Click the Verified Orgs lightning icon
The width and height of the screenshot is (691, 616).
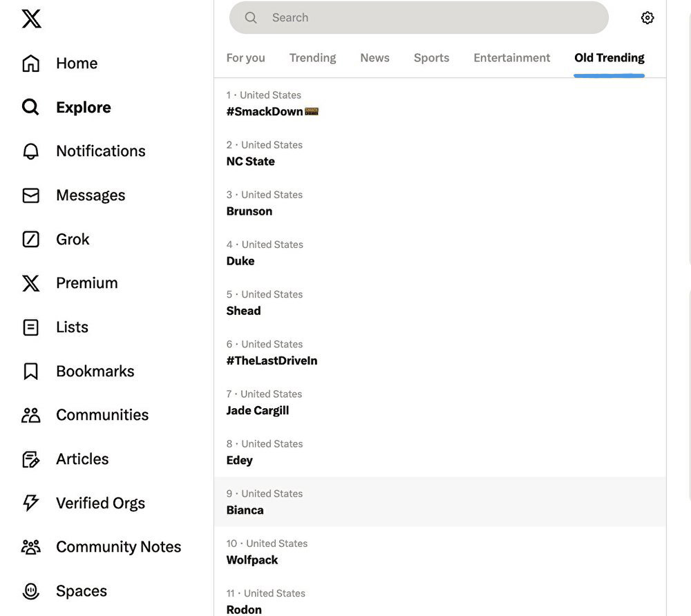[x=31, y=503]
